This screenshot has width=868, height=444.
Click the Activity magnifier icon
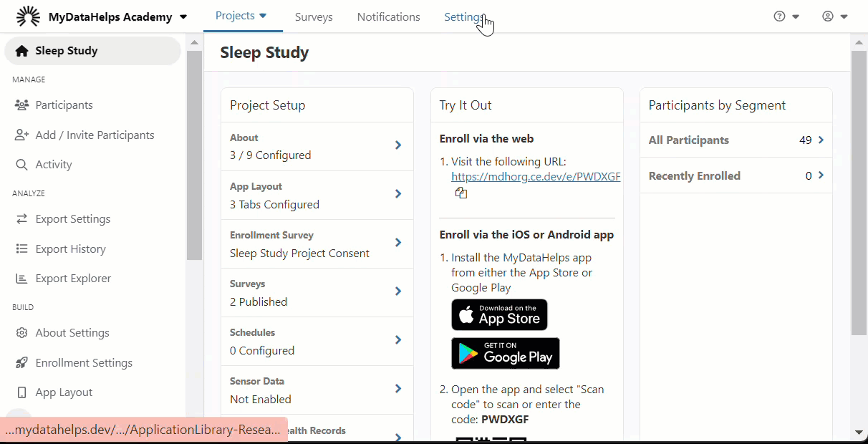[x=21, y=165]
